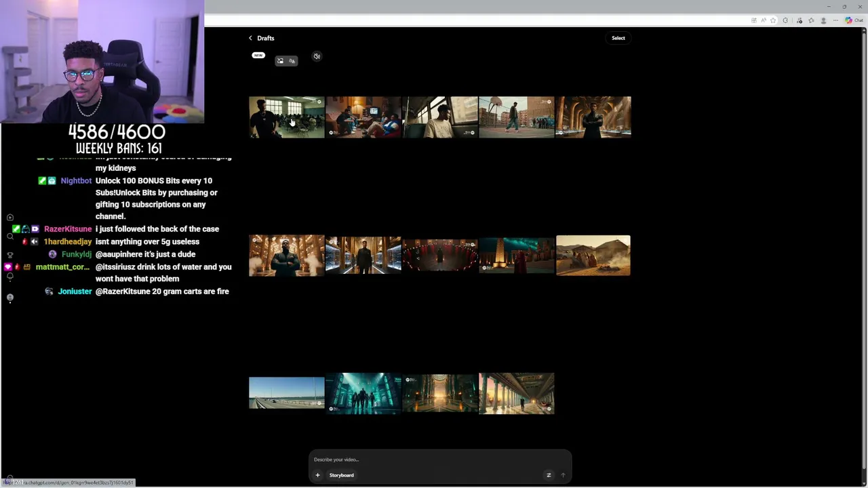Open the browser Favorites list icon
This screenshot has height=488, width=868.
click(x=811, y=20)
